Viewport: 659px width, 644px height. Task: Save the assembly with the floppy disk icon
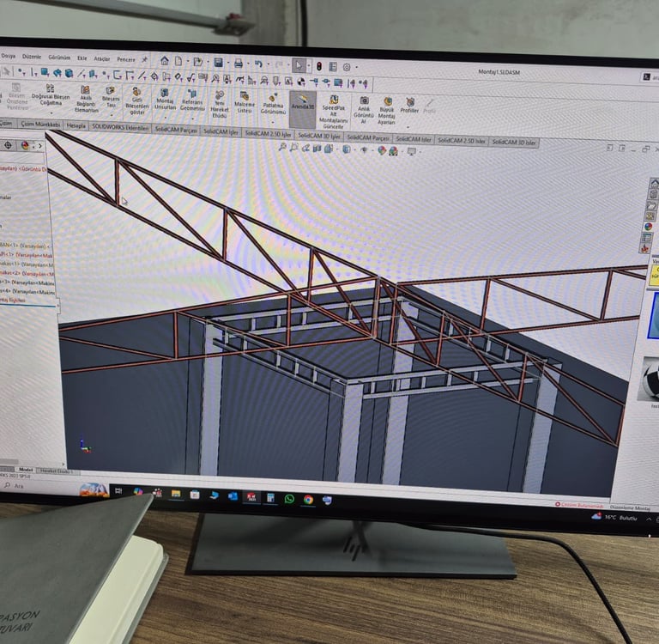[x=219, y=63]
